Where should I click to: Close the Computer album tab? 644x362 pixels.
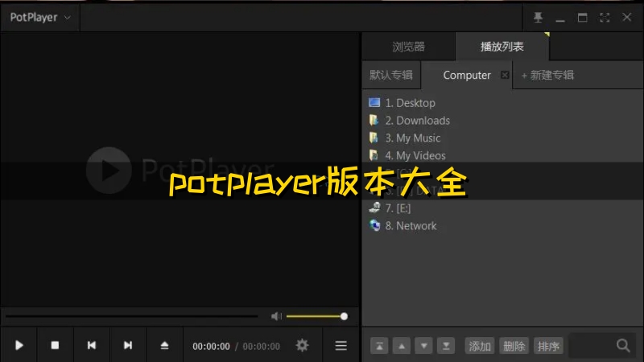click(x=505, y=75)
